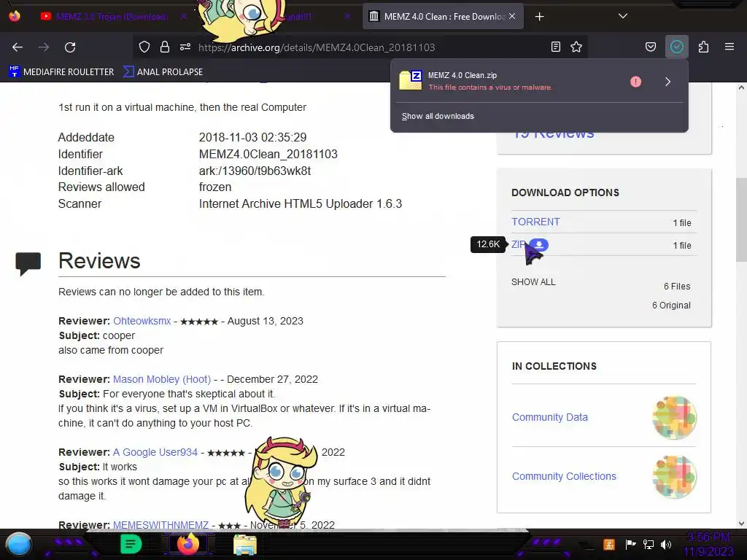Screen dimensions: 747x560
Task: Close the MEMZ 3.0 Trojan tab
Action: pyautogui.click(x=184, y=17)
